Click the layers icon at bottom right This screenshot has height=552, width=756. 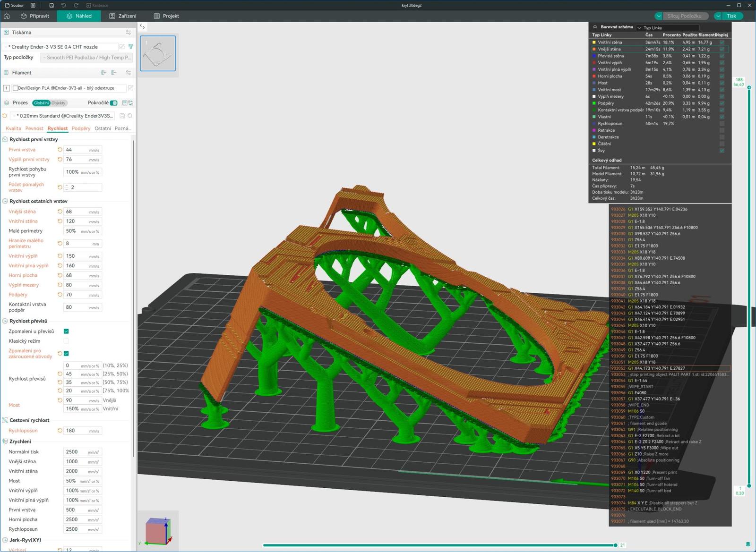pos(748,544)
